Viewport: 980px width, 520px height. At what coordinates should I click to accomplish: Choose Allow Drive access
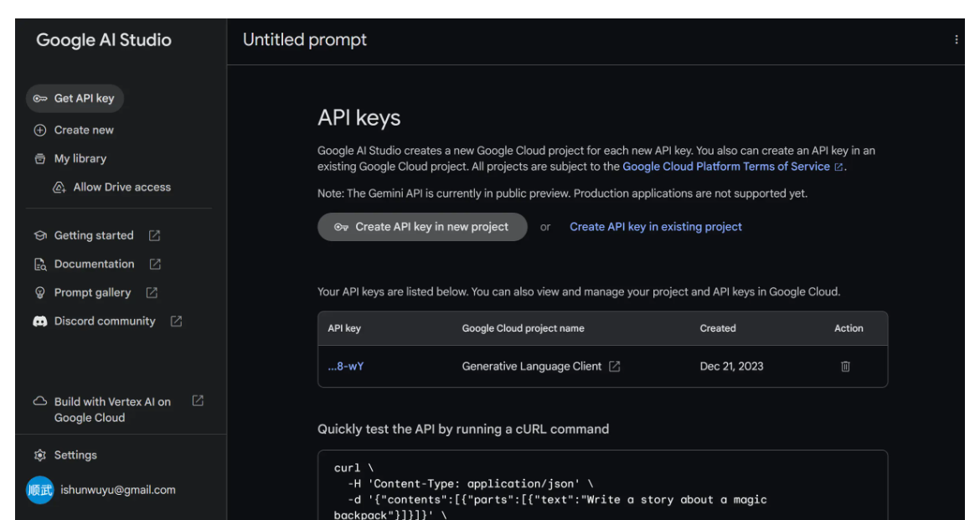[122, 188]
